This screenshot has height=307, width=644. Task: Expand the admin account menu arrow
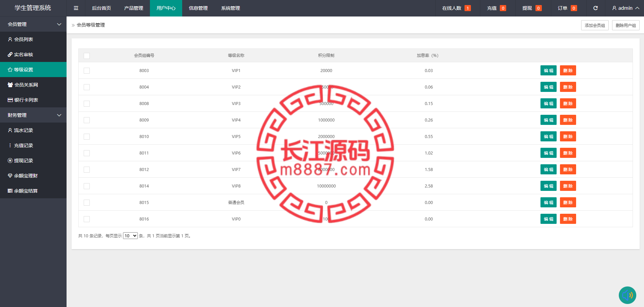click(637, 8)
